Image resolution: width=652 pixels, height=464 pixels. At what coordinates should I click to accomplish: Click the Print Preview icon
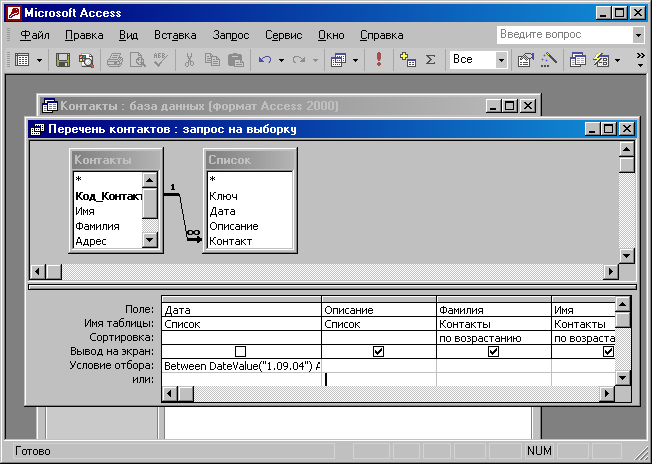coord(137,60)
